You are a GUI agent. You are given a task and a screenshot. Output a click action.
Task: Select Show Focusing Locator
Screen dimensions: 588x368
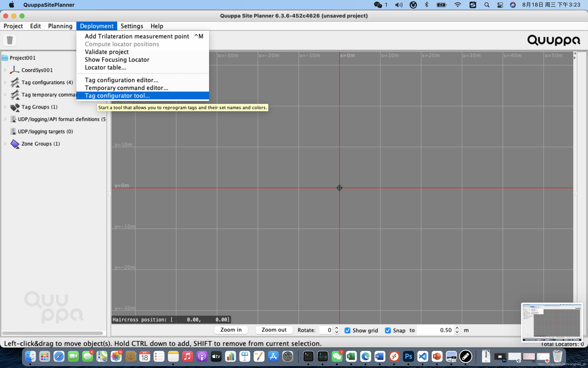[x=143, y=60]
